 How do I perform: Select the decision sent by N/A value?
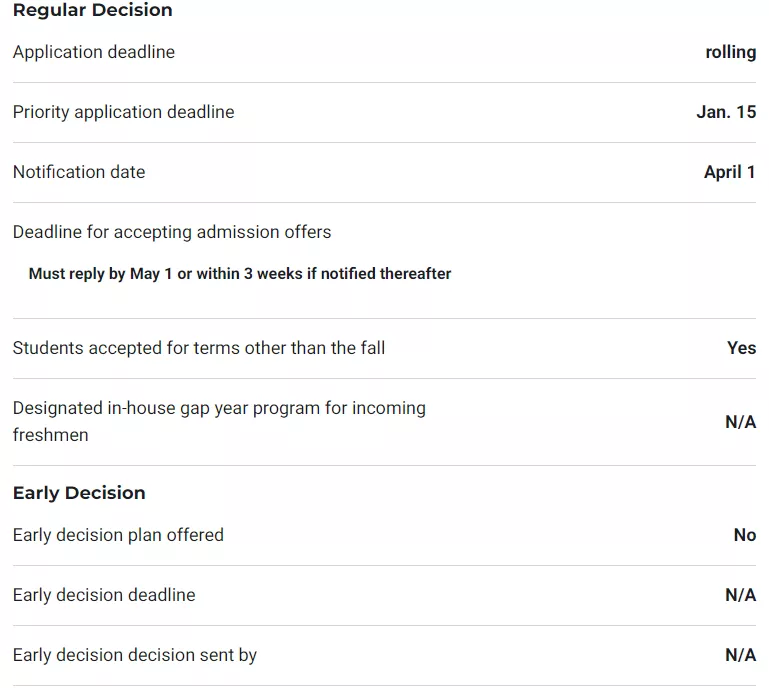tap(740, 655)
